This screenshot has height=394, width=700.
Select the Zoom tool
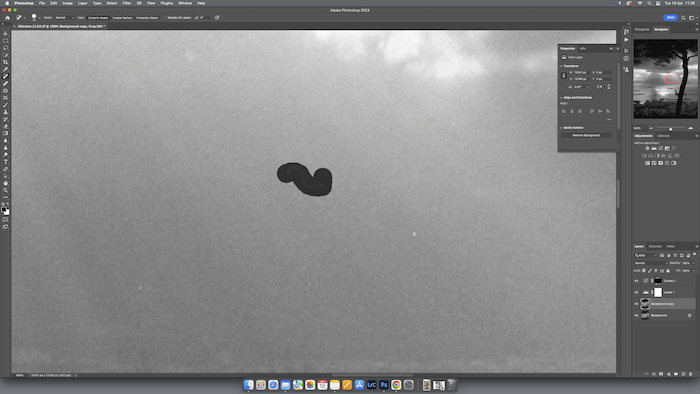point(5,191)
